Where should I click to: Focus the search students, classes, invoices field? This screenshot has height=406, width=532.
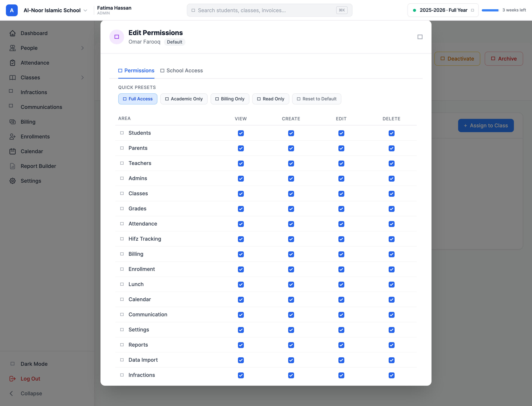pos(270,10)
